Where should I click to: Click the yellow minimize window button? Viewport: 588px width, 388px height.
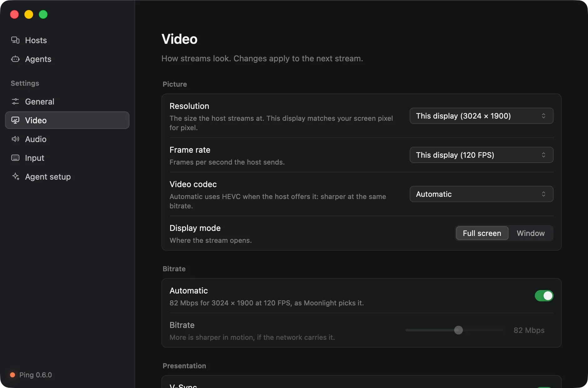pyautogui.click(x=29, y=14)
